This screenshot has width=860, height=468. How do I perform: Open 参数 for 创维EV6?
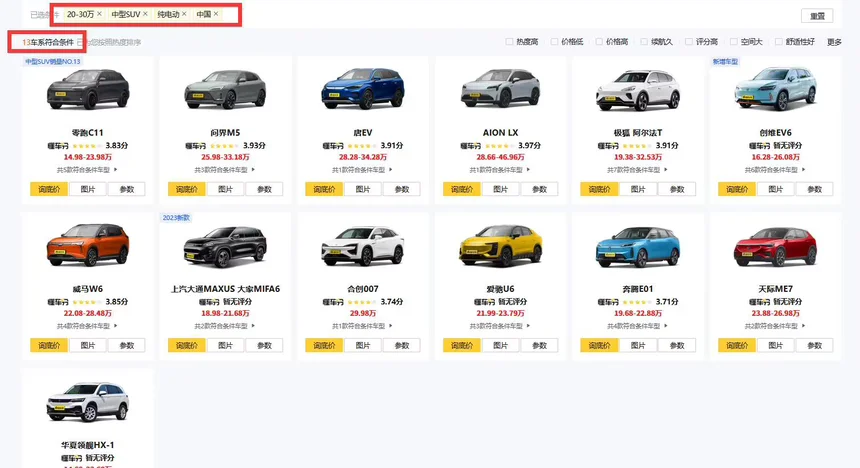click(x=814, y=189)
